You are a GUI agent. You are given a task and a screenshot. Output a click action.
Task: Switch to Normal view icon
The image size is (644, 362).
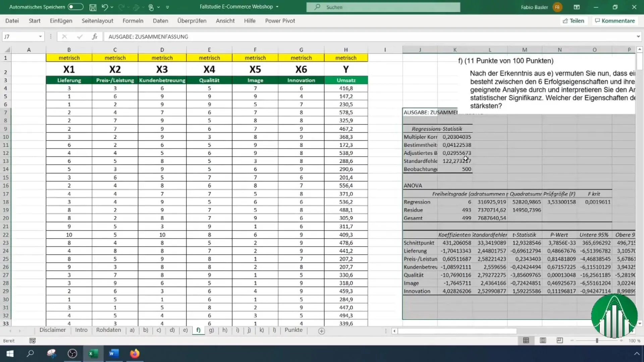click(526, 341)
